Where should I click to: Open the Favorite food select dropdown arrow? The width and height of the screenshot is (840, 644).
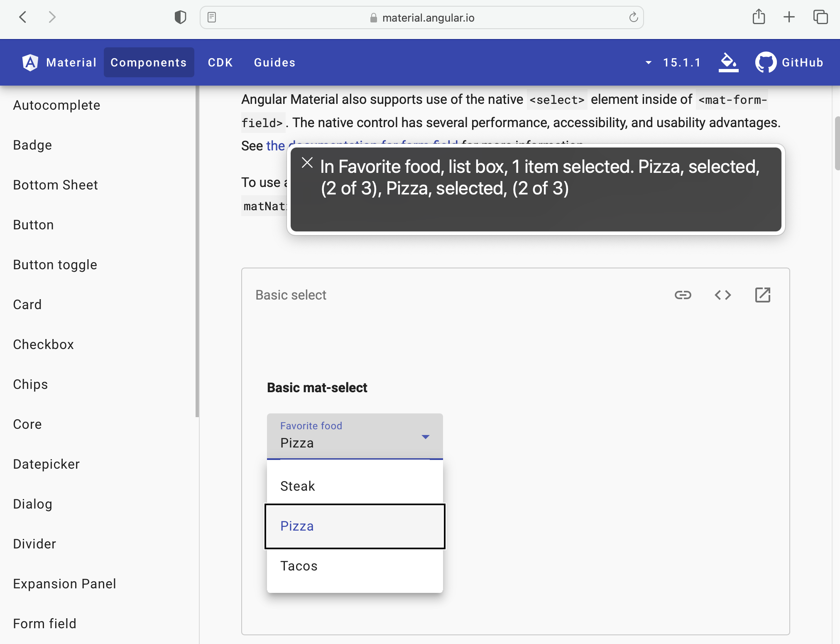tap(425, 437)
